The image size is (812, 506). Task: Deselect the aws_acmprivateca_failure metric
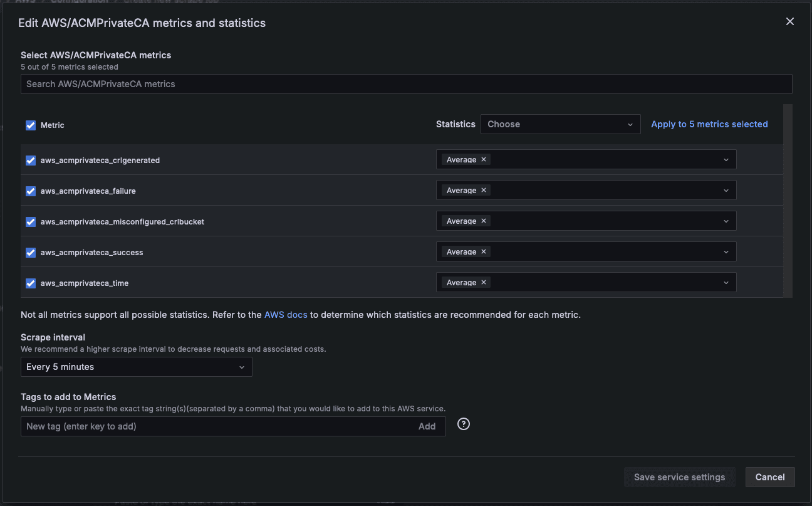click(31, 191)
